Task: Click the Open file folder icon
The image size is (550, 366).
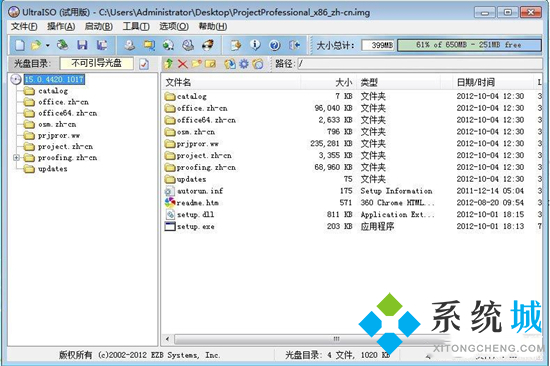Action: (x=36, y=45)
